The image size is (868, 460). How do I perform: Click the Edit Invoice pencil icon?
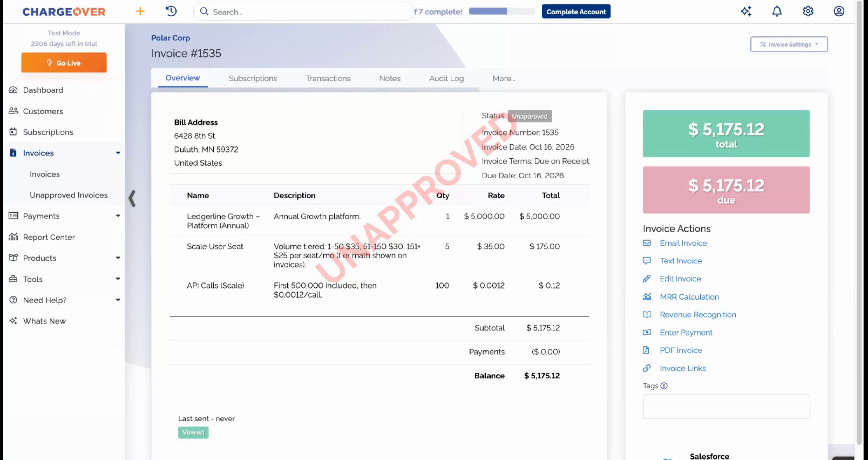(x=647, y=279)
